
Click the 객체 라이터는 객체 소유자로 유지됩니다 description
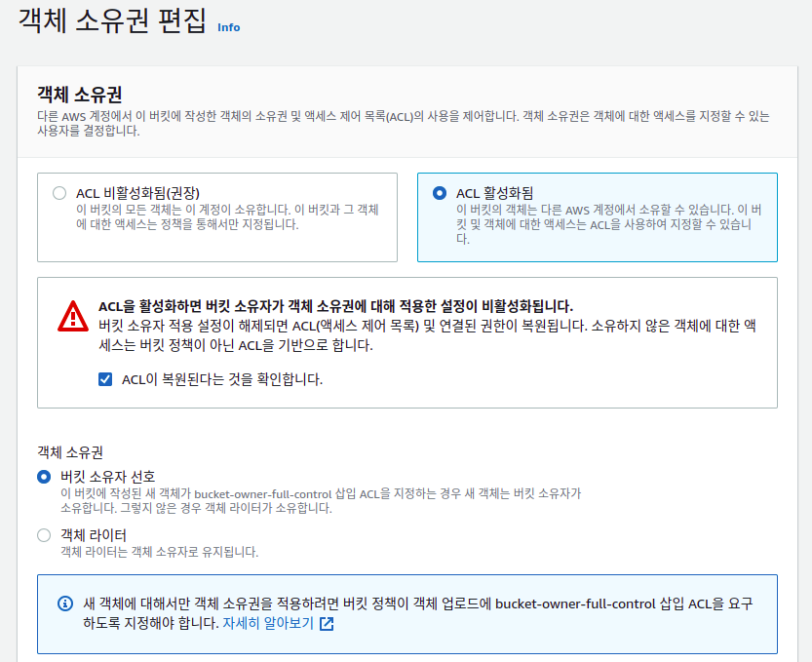[x=160, y=552]
